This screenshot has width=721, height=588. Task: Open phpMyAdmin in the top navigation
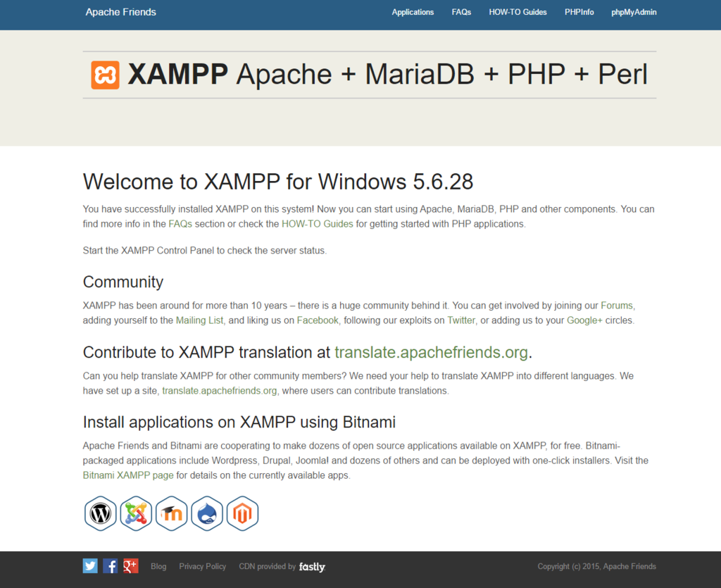[x=634, y=13]
